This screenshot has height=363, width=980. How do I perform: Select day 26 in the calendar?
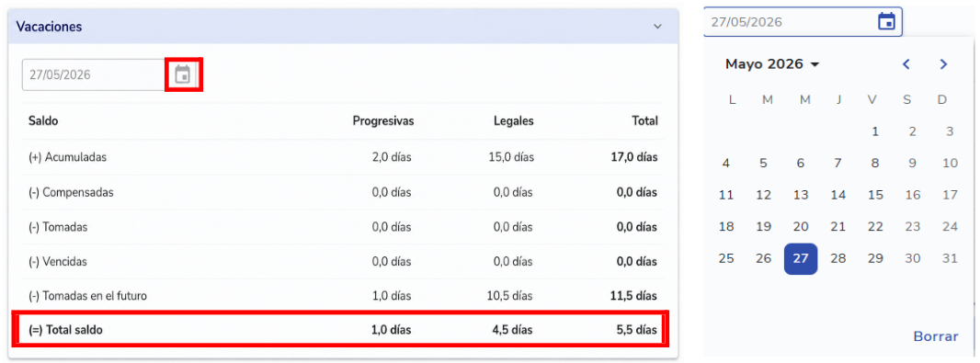tap(763, 258)
